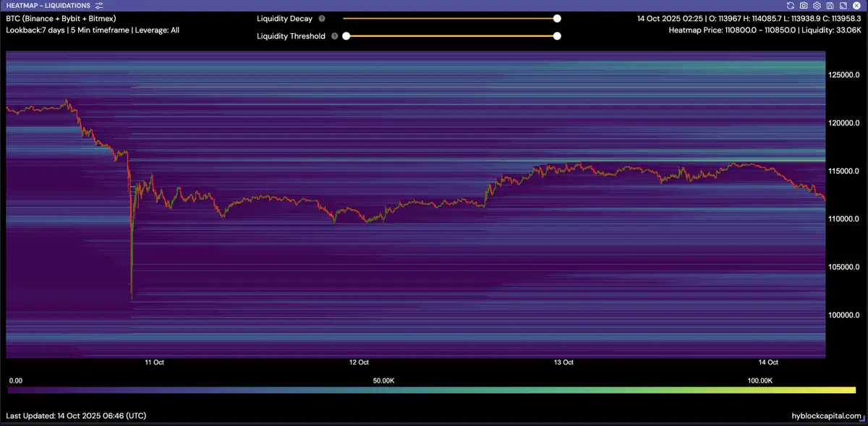Click the Liquidity Decay slider handle
Image resolution: width=868 pixels, height=426 pixels.
557,19
